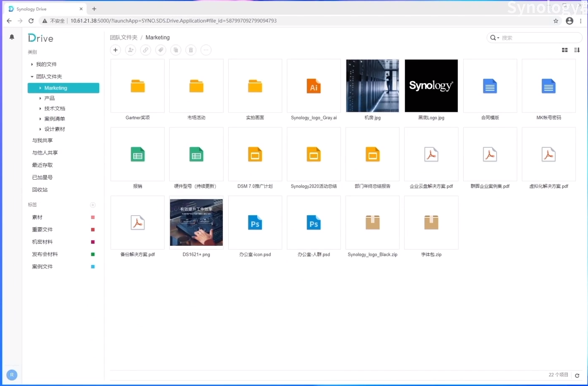Image resolution: width=588 pixels, height=386 pixels.
Task: Select the 机房.jpg thumbnail
Action: pyautogui.click(x=372, y=86)
